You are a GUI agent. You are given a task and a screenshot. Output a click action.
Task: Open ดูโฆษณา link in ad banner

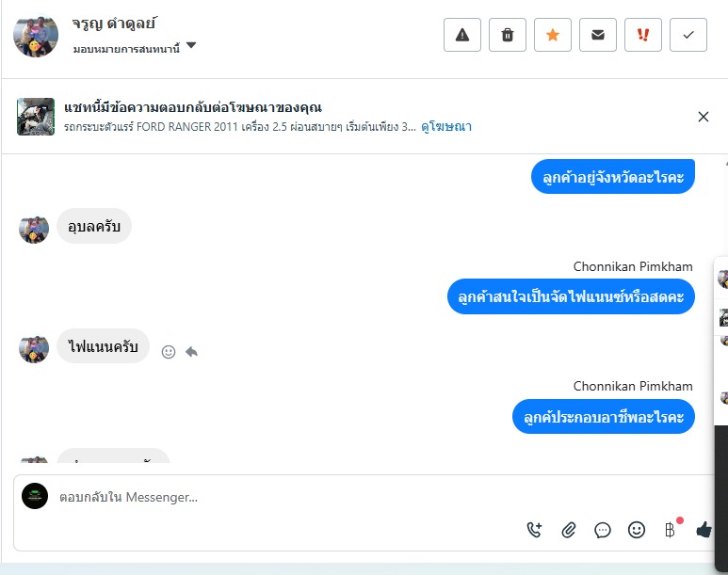446,127
